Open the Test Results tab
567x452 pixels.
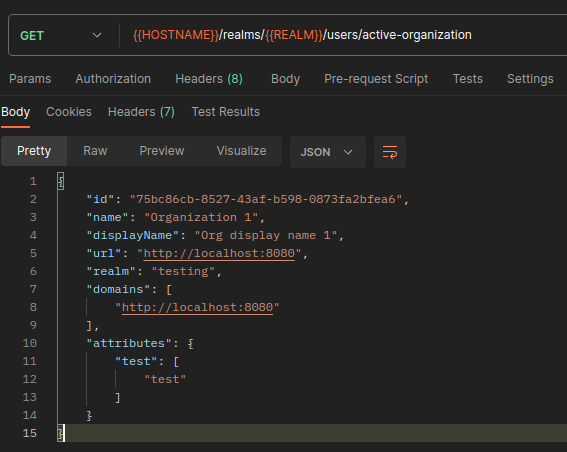pos(226,112)
